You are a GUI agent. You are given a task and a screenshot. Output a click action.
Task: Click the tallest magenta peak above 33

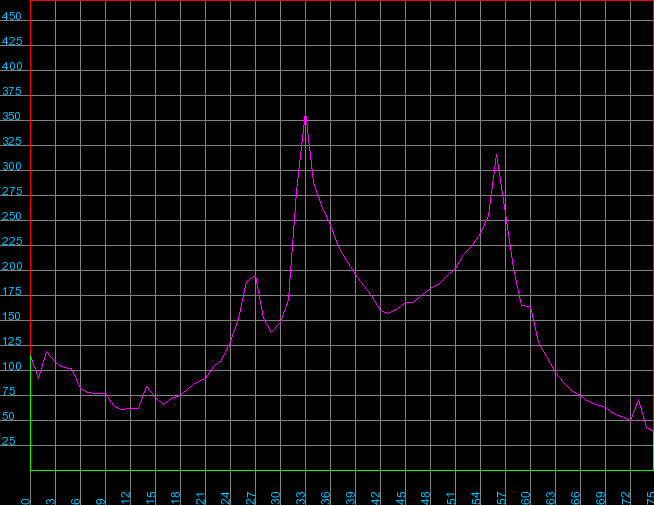(305, 113)
